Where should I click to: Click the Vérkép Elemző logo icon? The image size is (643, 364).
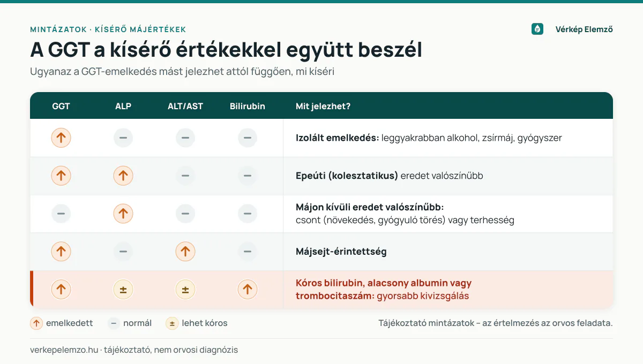pyautogui.click(x=537, y=29)
